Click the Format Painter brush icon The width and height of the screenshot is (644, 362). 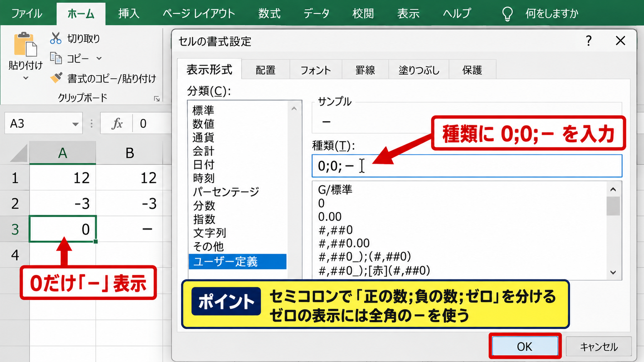click(56, 78)
